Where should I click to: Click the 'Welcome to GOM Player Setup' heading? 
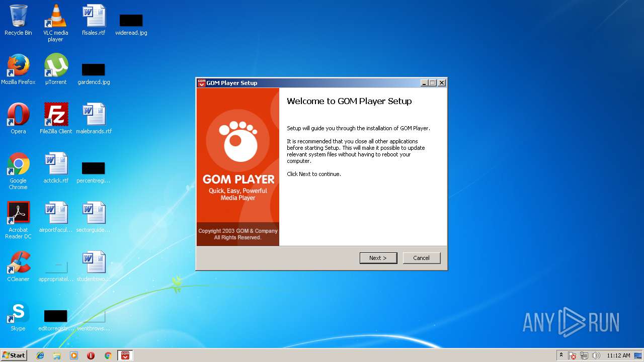pyautogui.click(x=349, y=101)
